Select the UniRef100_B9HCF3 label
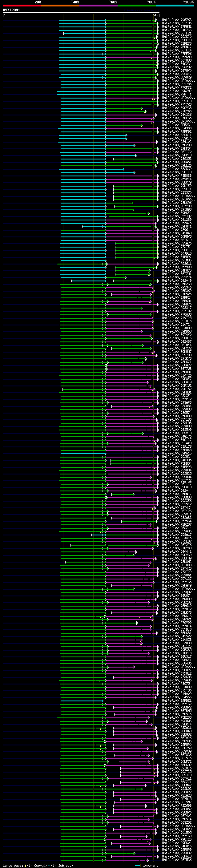Viewport: 197px width, 868px height. point(177,155)
